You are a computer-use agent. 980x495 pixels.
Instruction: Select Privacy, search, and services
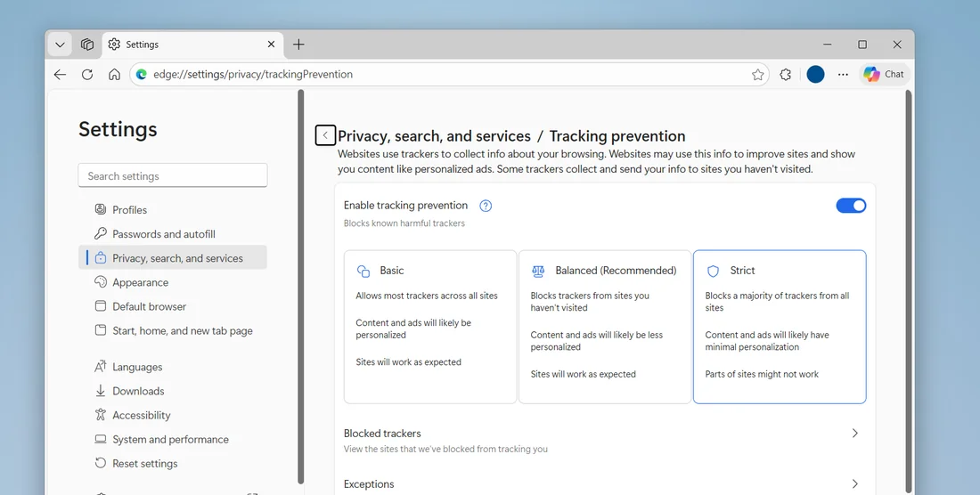pos(173,258)
